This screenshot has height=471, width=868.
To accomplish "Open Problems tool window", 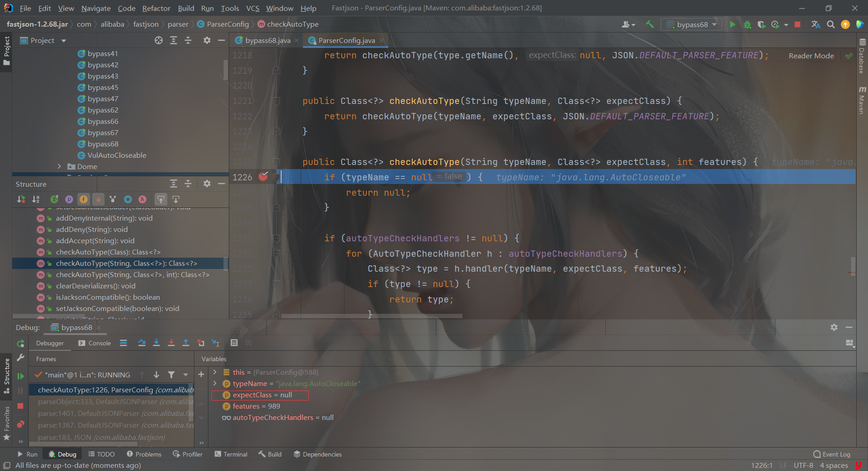I will coord(144,454).
